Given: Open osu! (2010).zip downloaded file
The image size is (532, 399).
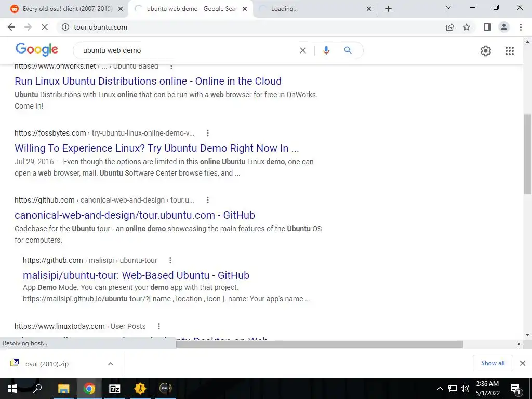Looking at the screenshot, I should [x=47, y=364].
